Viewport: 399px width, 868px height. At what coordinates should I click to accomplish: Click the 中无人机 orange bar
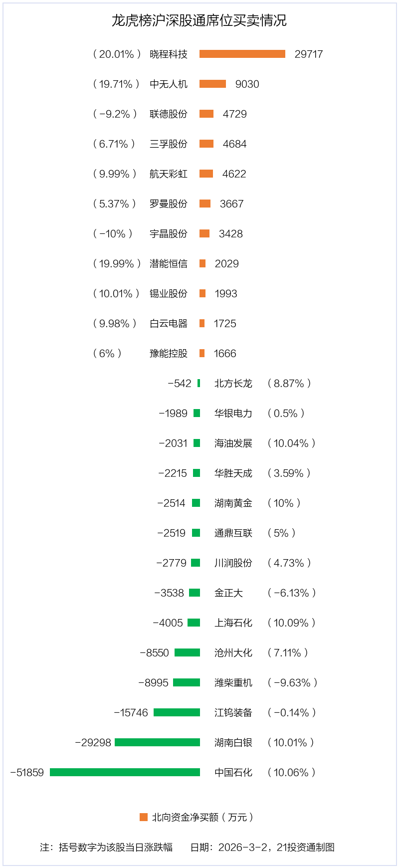click(212, 84)
